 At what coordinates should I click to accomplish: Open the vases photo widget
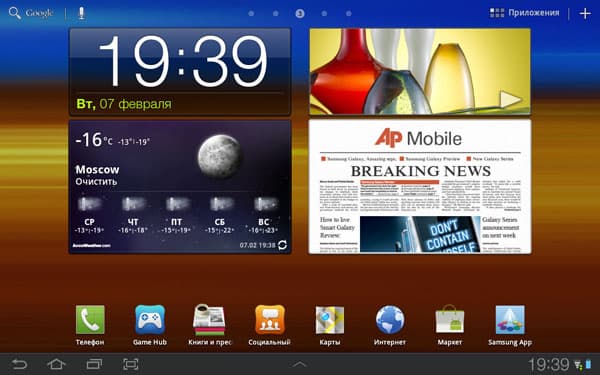(420, 72)
